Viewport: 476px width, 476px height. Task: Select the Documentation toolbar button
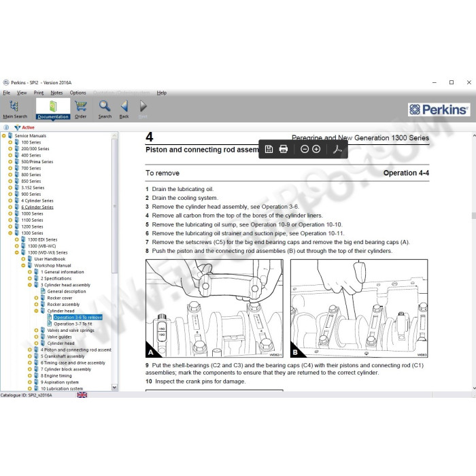[x=53, y=109]
